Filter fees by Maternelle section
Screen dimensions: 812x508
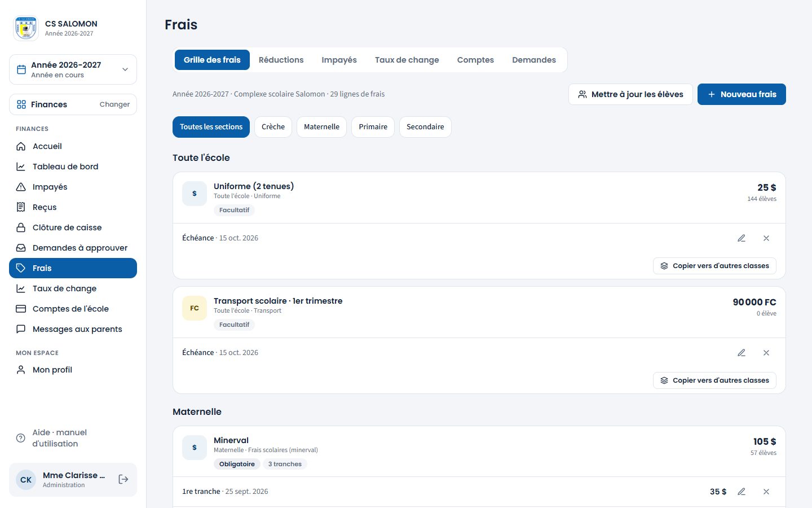click(321, 127)
